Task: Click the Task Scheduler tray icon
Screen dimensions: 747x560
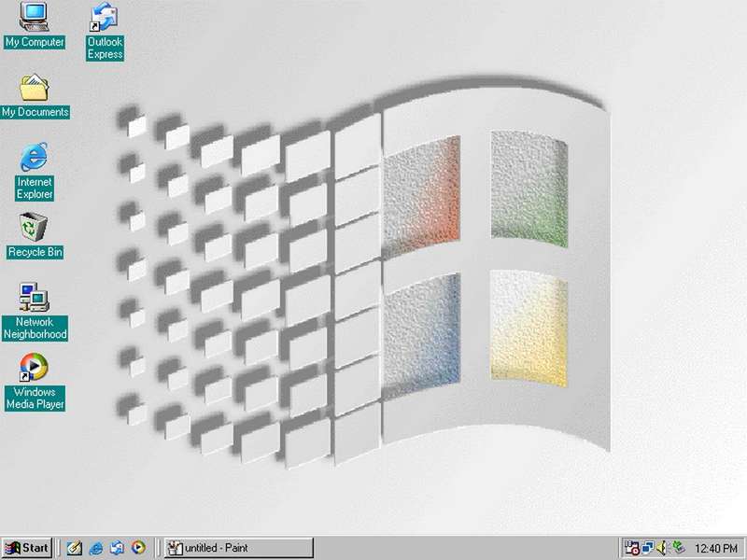Action: click(x=632, y=548)
